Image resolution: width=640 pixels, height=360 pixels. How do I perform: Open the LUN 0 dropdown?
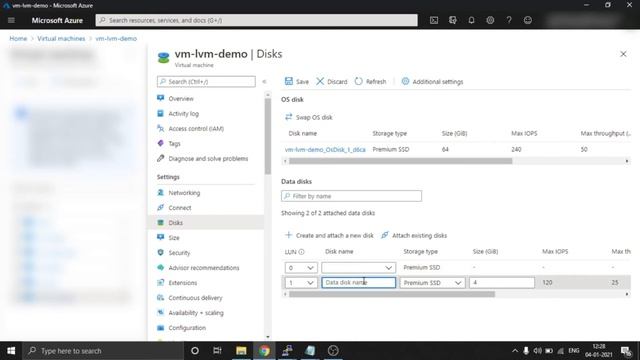(301, 268)
